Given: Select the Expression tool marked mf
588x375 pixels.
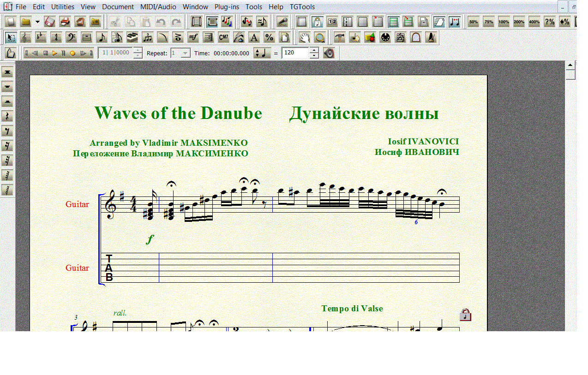Looking at the screenshot, I should [x=193, y=37].
